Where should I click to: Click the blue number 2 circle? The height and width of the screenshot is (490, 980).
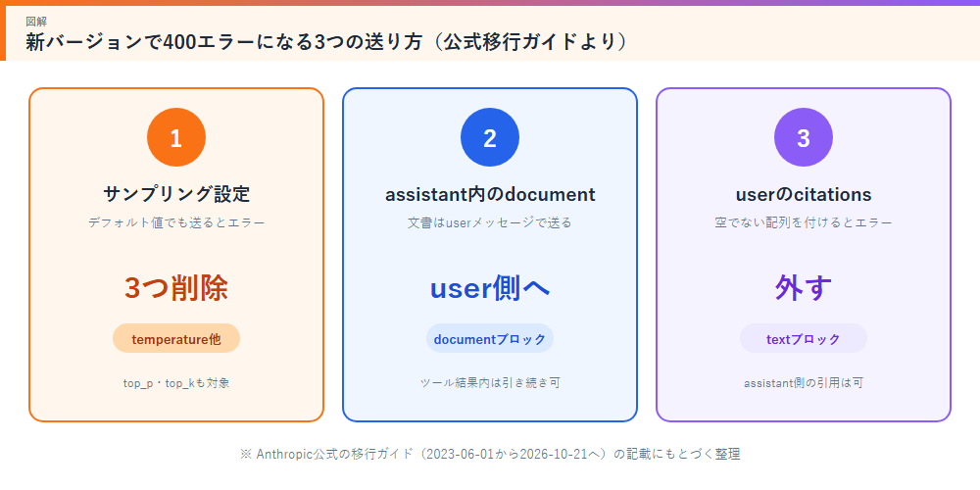(490, 137)
